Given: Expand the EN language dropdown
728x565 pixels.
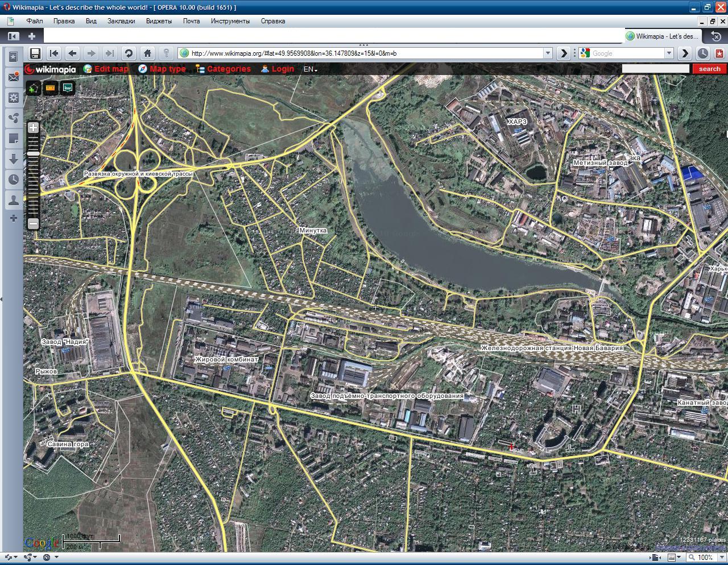Looking at the screenshot, I should (310, 69).
